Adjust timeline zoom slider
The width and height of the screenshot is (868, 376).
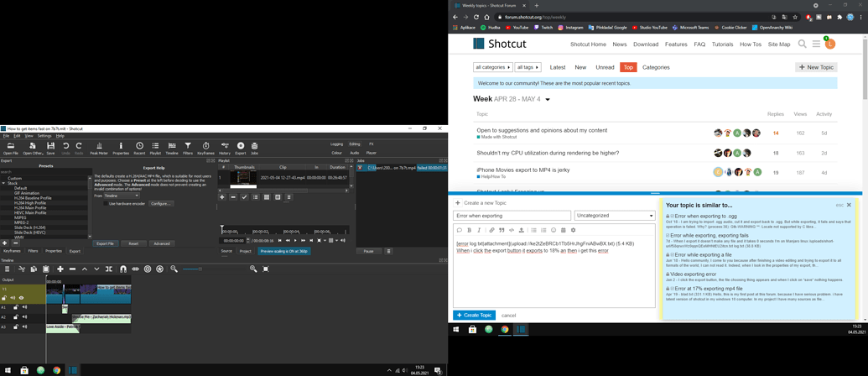[214, 269]
